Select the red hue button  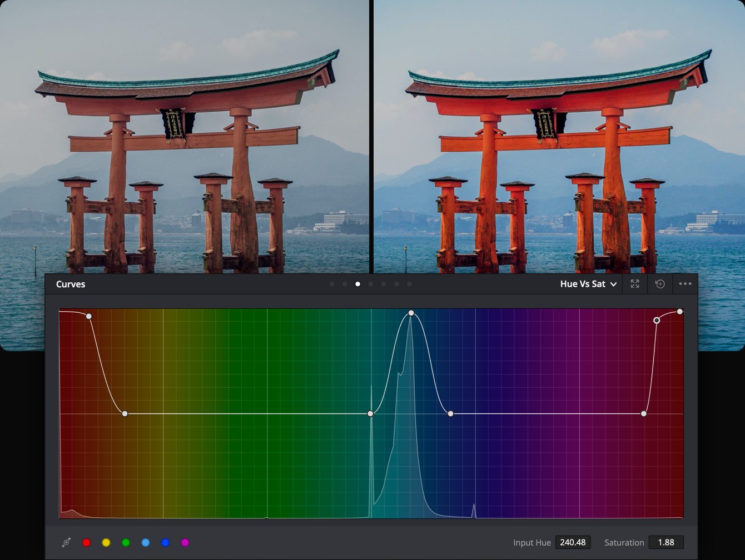pyautogui.click(x=87, y=543)
